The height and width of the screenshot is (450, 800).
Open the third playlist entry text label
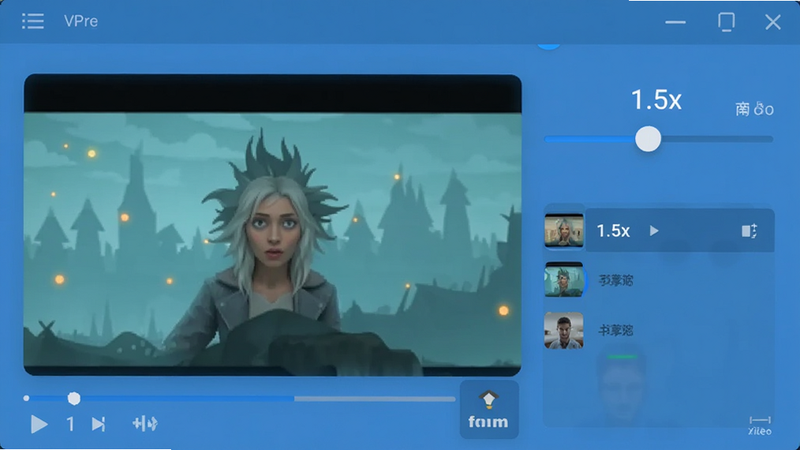(616, 330)
